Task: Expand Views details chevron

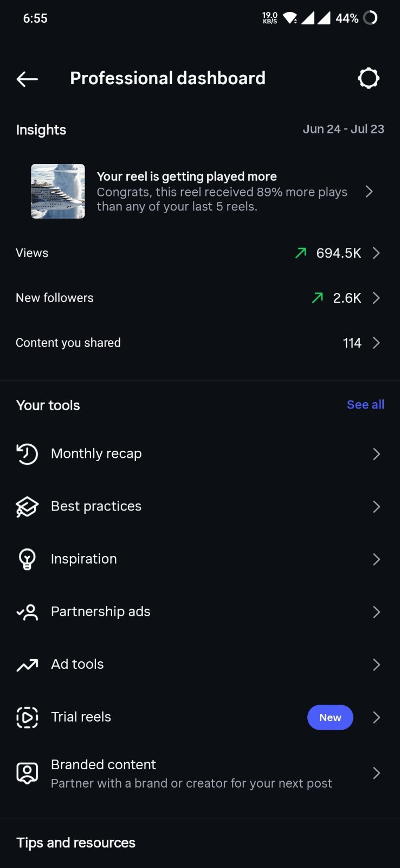Action: 376,253
